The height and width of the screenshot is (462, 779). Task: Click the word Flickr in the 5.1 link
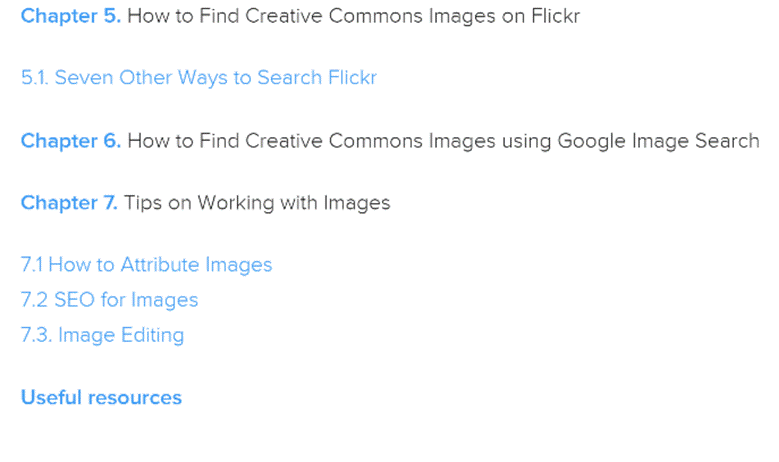[x=350, y=78]
